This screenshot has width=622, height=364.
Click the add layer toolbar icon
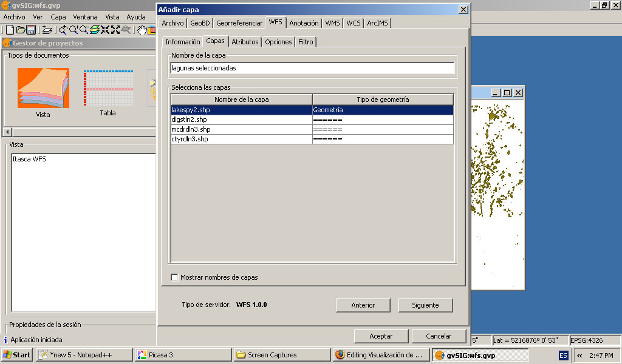point(47,30)
